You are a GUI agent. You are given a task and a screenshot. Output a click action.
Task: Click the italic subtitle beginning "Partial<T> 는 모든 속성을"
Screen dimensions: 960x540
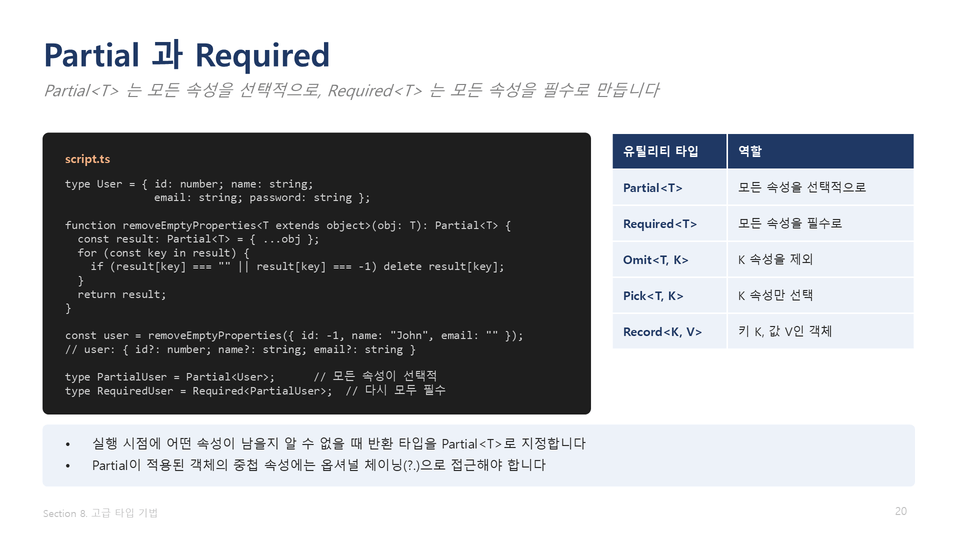click(x=351, y=91)
